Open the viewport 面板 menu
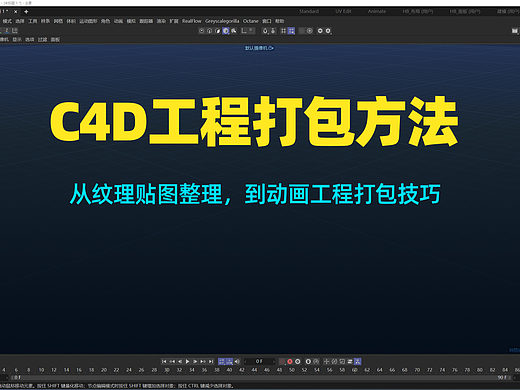Viewport: 520px width, 390px height. click(55, 40)
